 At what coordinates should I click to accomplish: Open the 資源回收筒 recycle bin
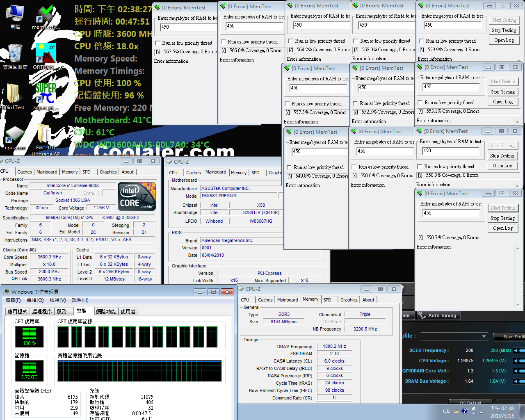click(x=15, y=57)
